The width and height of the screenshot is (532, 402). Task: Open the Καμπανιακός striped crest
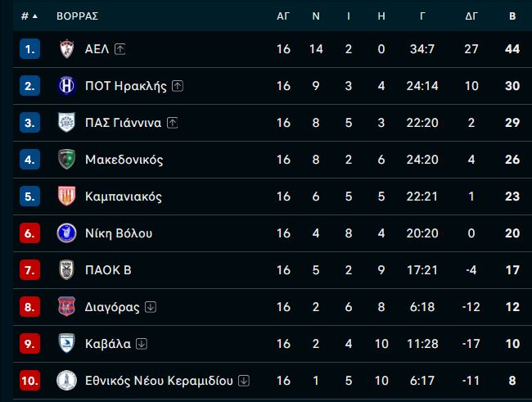tap(66, 196)
